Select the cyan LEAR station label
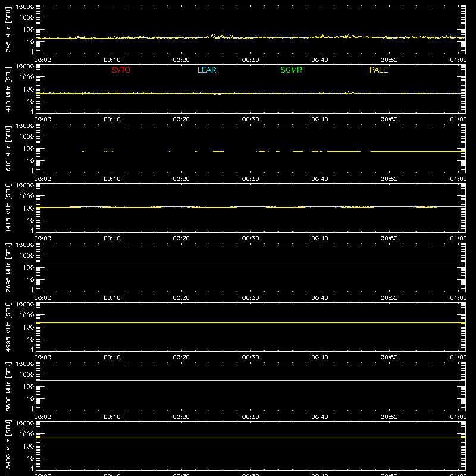 (206, 70)
